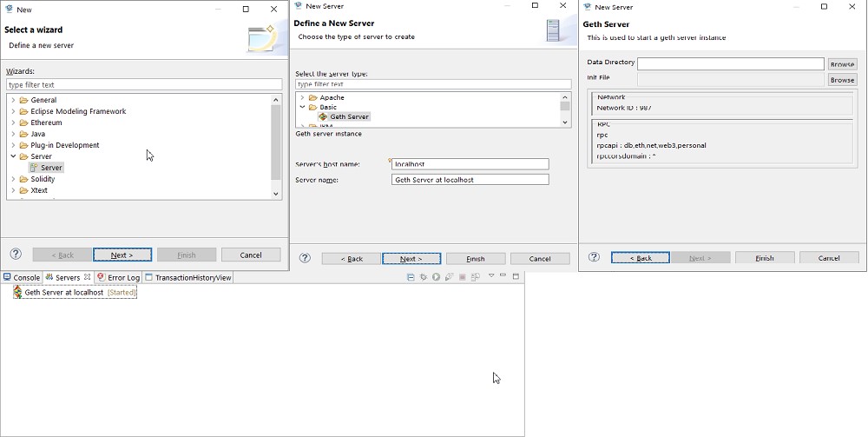Switch to the Error Log tab
868x437 pixels.
click(x=118, y=277)
